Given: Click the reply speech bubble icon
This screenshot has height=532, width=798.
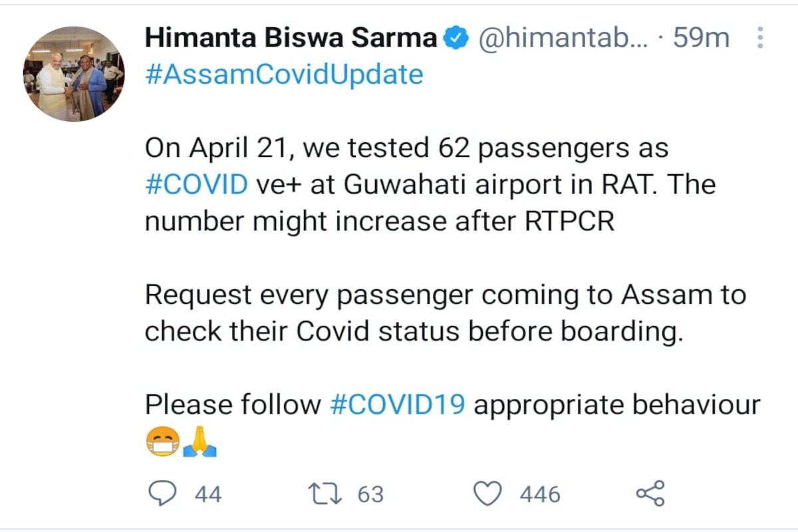Looking at the screenshot, I should (x=161, y=494).
